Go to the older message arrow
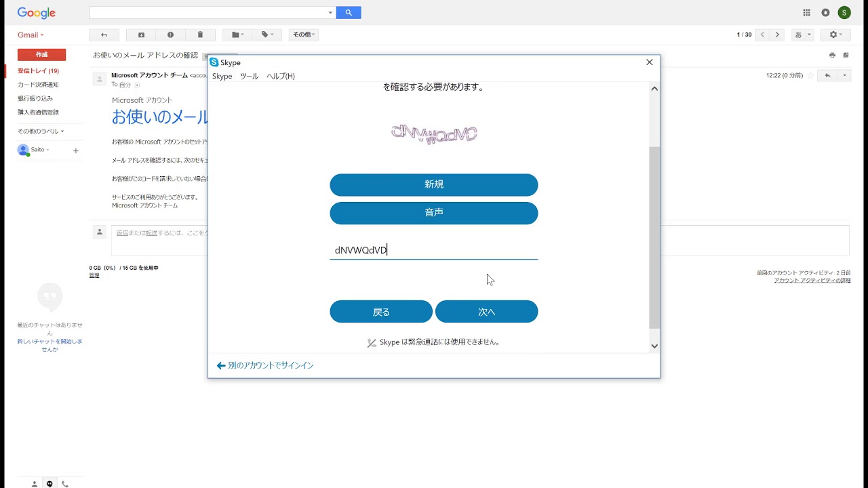The image size is (868, 488). point(778,35)
